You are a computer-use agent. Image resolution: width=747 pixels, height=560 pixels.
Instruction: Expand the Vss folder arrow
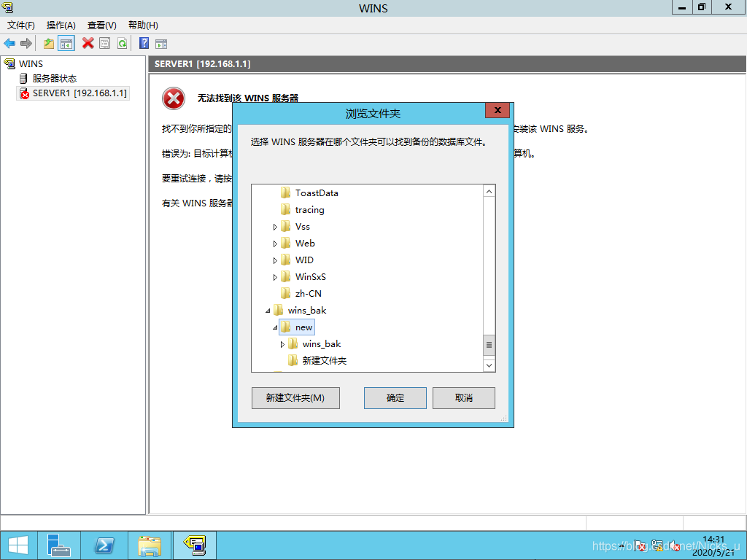point(275,227)
